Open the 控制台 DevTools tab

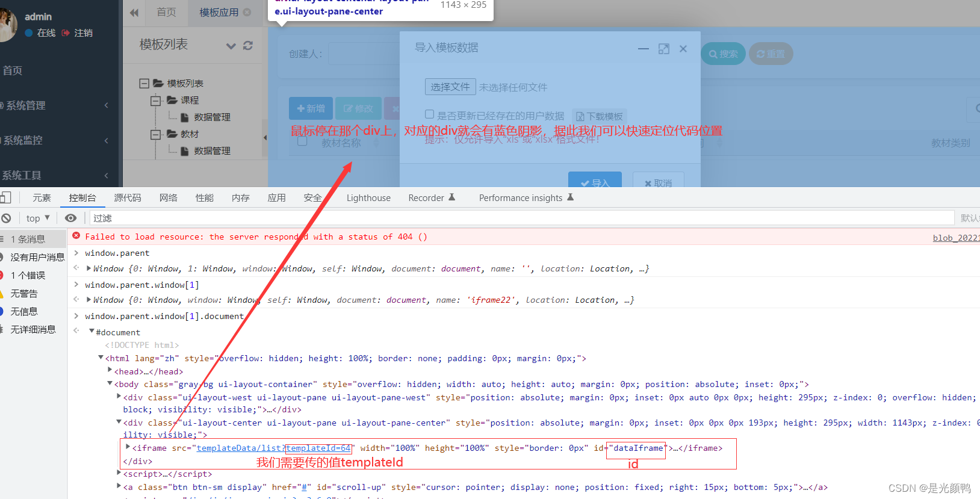coord(82,197)
